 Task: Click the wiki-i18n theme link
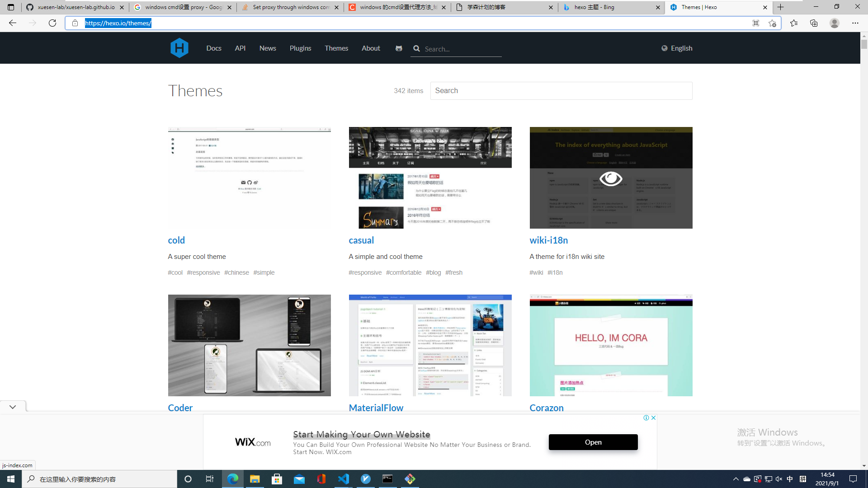click(548, 239)
